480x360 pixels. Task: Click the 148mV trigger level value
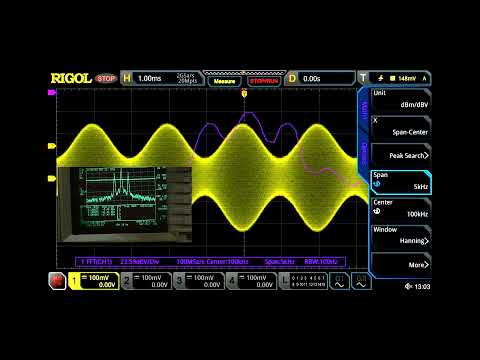407,79
